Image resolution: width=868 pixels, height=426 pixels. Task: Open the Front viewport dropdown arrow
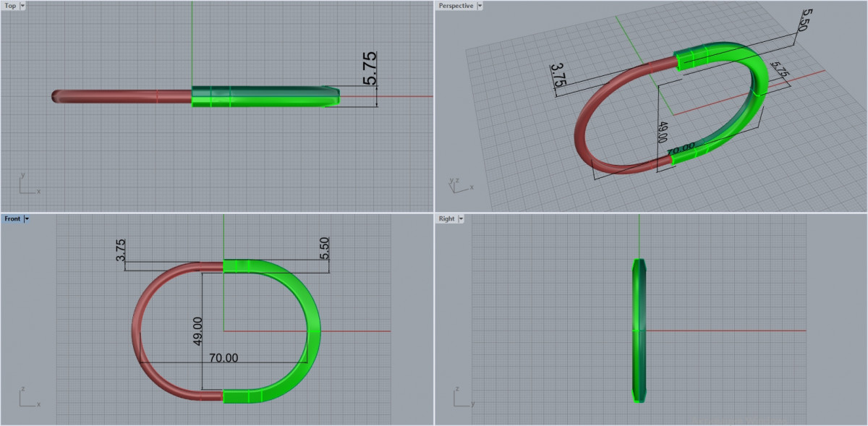[x=27, y=218]
